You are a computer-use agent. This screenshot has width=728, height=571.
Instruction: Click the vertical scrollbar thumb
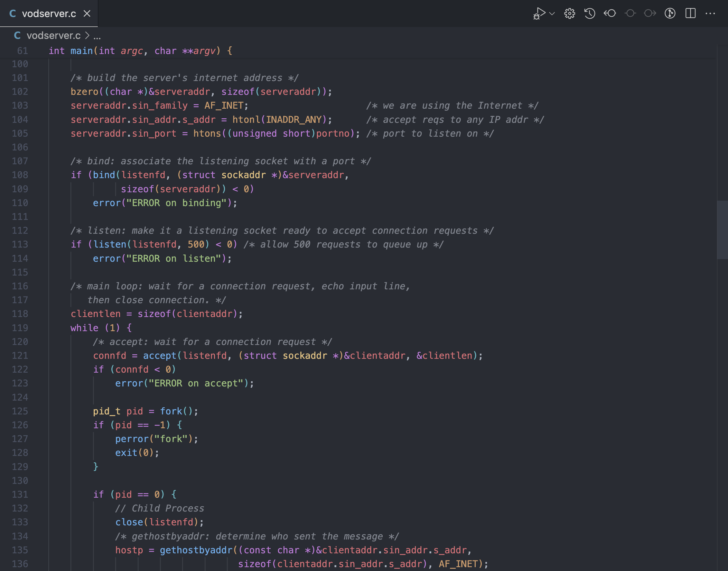[x=722, y=229]
